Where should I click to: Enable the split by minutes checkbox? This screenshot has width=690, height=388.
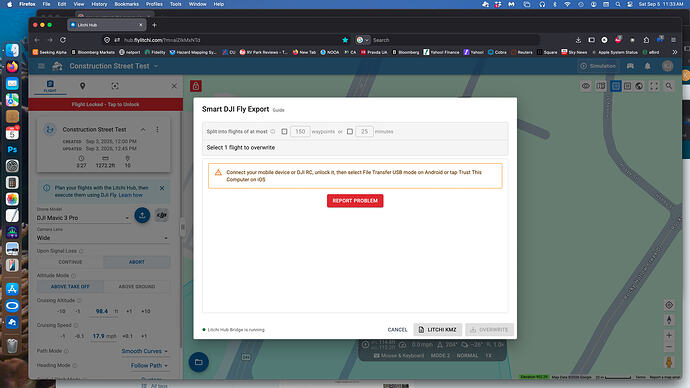[350, 132]
